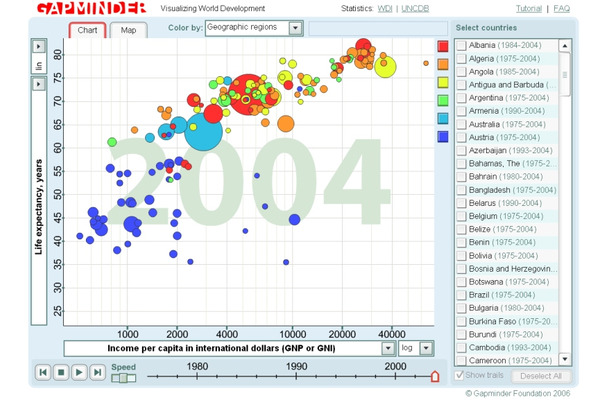Viewport: 610px width, 400px height.
Task: Select Cambodia (1993-2004) in country list
Action: pyautogui.click(x=507, y=347)
